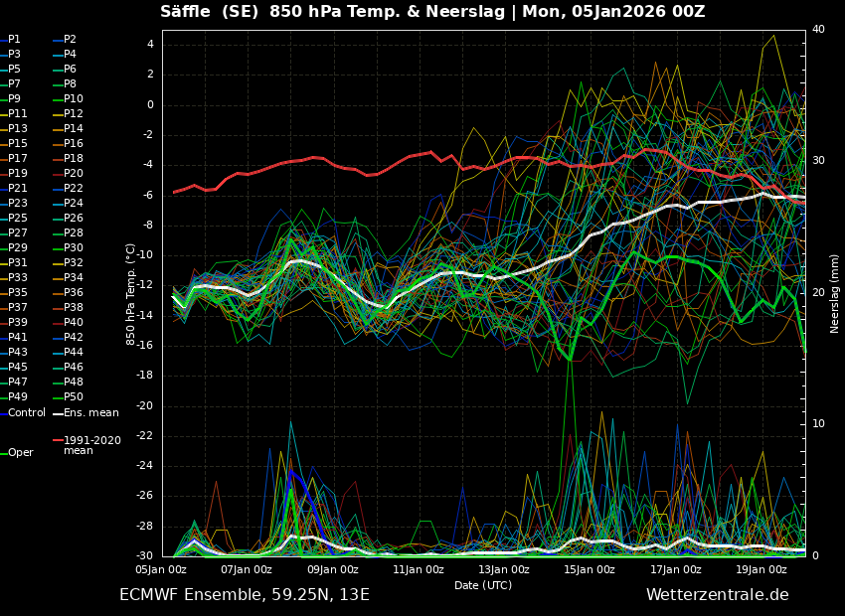
Task: Click the P24 legend label
Action: (74, 203)
